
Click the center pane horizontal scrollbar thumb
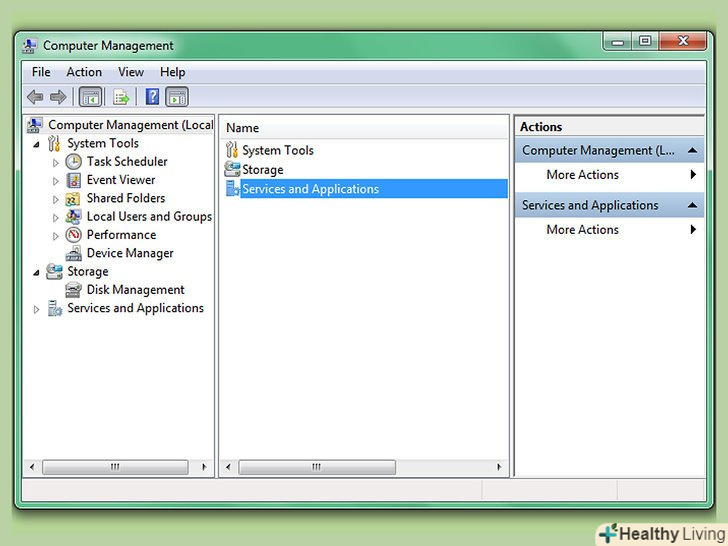(x=317, y=467)
